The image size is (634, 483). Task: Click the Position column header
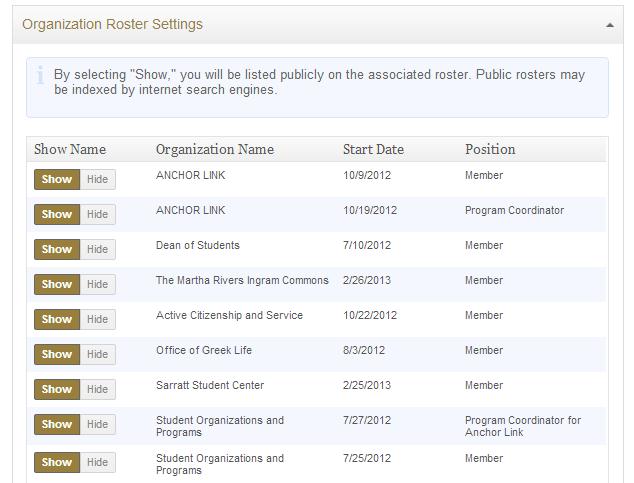tap(490, 149)
